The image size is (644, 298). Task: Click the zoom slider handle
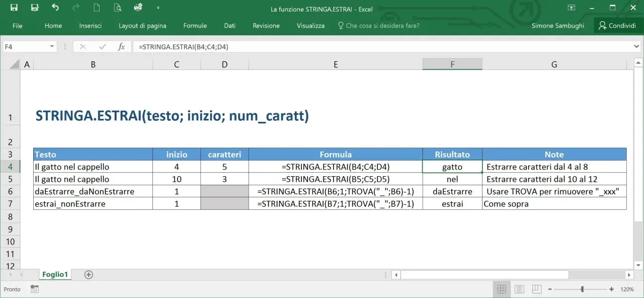point(582,289)
